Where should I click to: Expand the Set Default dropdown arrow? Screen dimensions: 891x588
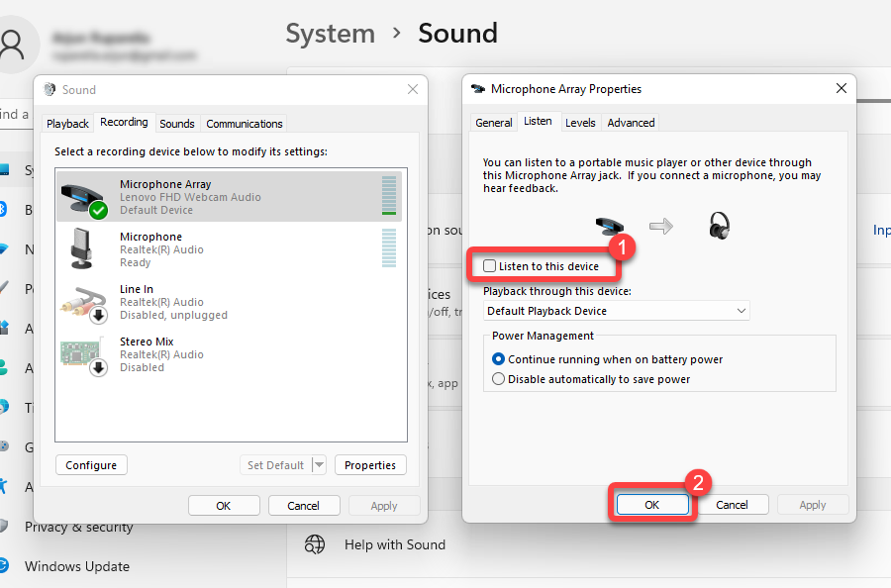(x=319, y=465)
